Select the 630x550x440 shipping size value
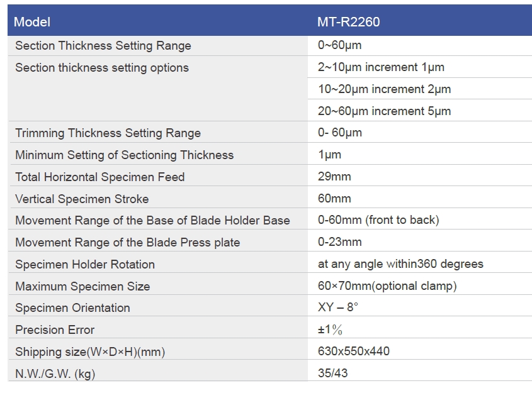 [354, 351]
